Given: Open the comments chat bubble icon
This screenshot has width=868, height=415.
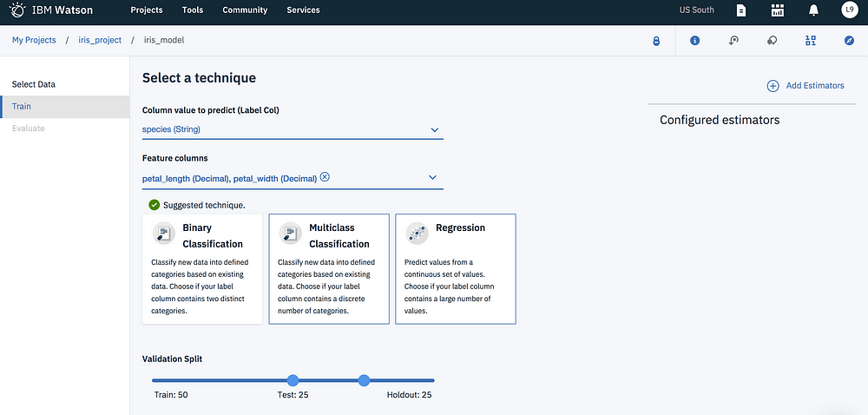Looking at the screenshot, I should (x=772, y=41).
